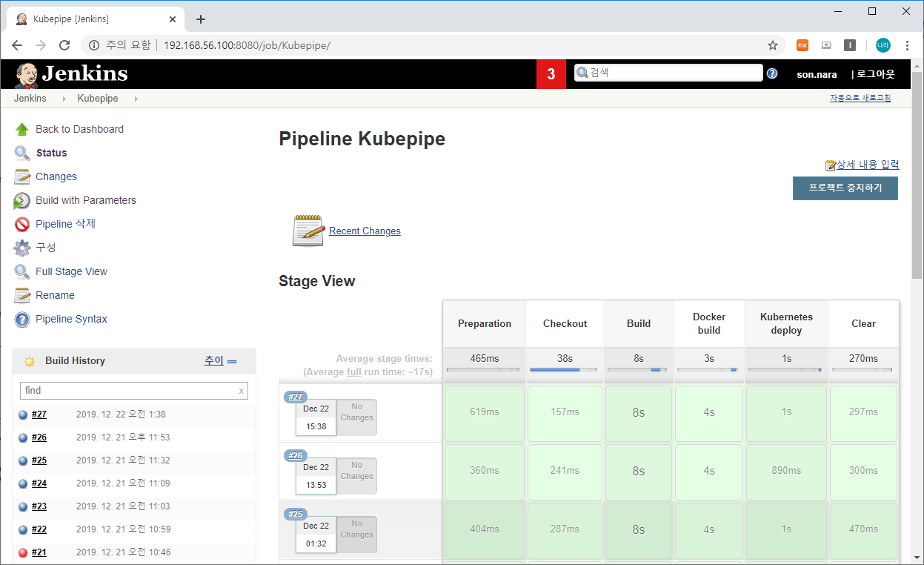Click the Chrome profile avatar
The height and width of the screenshot is (565, 924).
(x=883, y=45)
